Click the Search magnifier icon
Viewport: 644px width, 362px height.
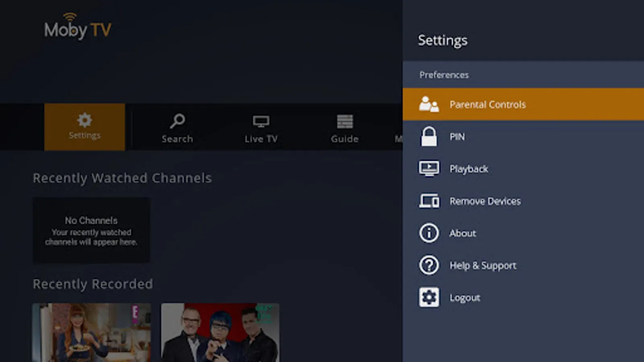click(177, 120)
